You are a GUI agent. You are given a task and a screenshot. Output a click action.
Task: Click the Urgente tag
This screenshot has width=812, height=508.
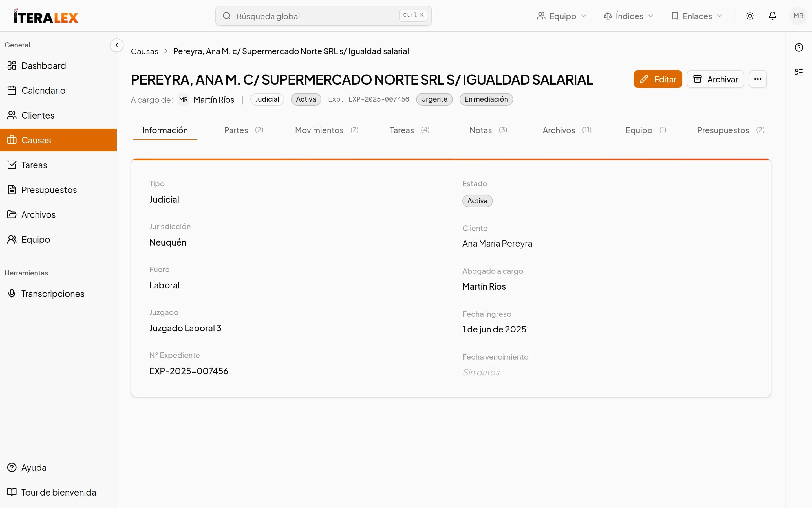click(x=434, y=99)
